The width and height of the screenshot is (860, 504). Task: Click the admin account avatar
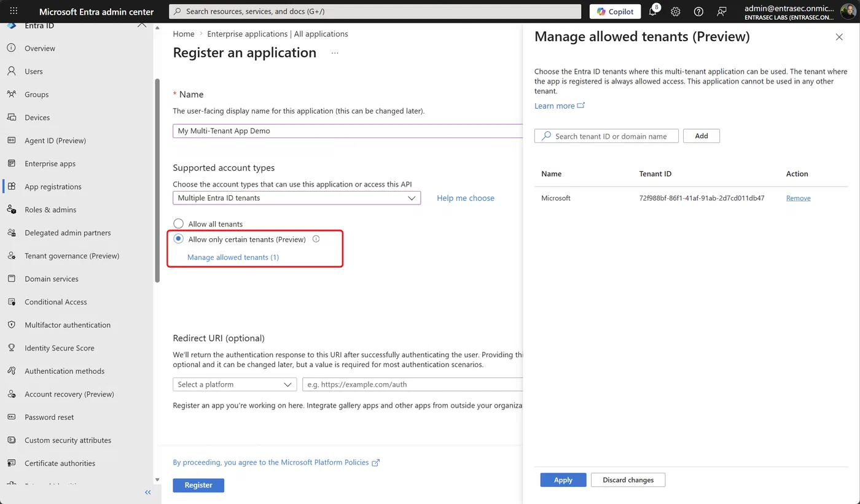click(x=848, y=12)
